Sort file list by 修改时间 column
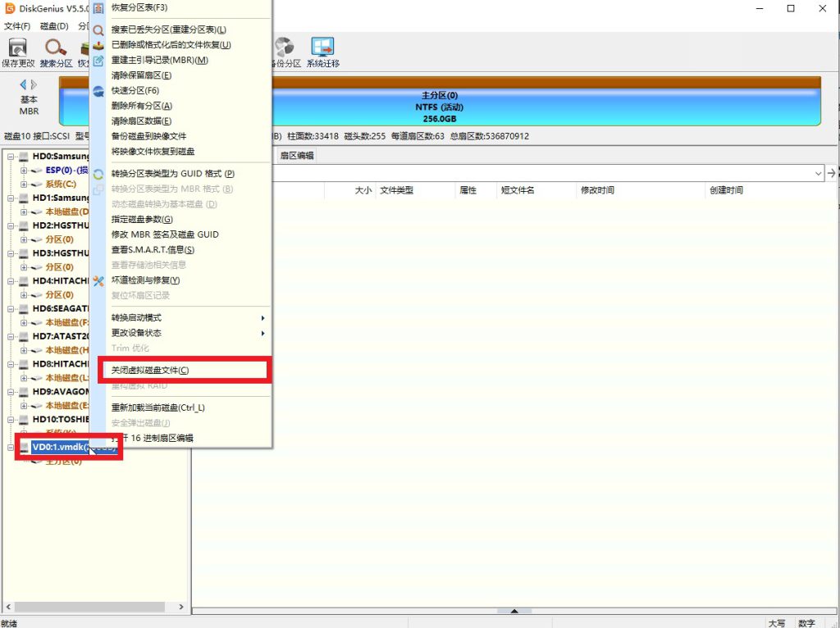 click(x=597, y=190)
